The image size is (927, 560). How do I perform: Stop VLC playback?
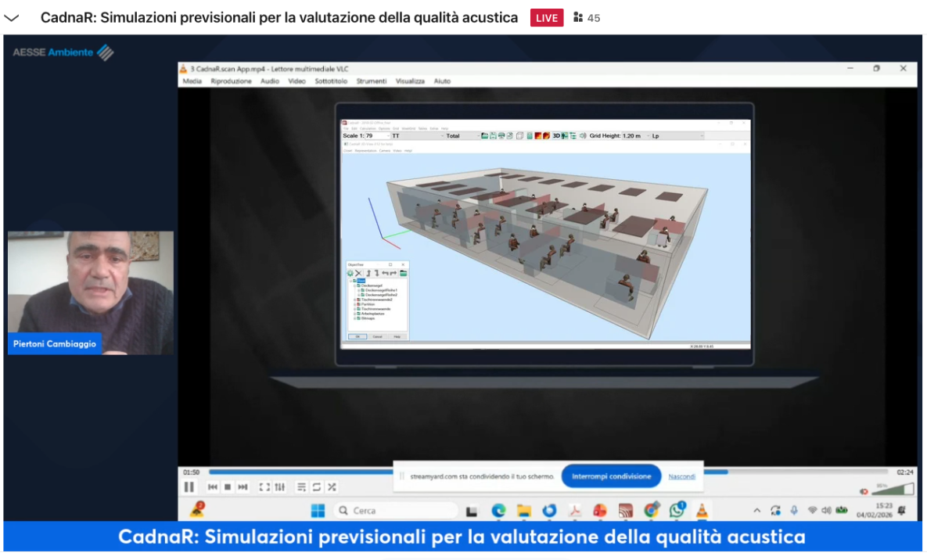pyautogui.click(x=228, y=487)
